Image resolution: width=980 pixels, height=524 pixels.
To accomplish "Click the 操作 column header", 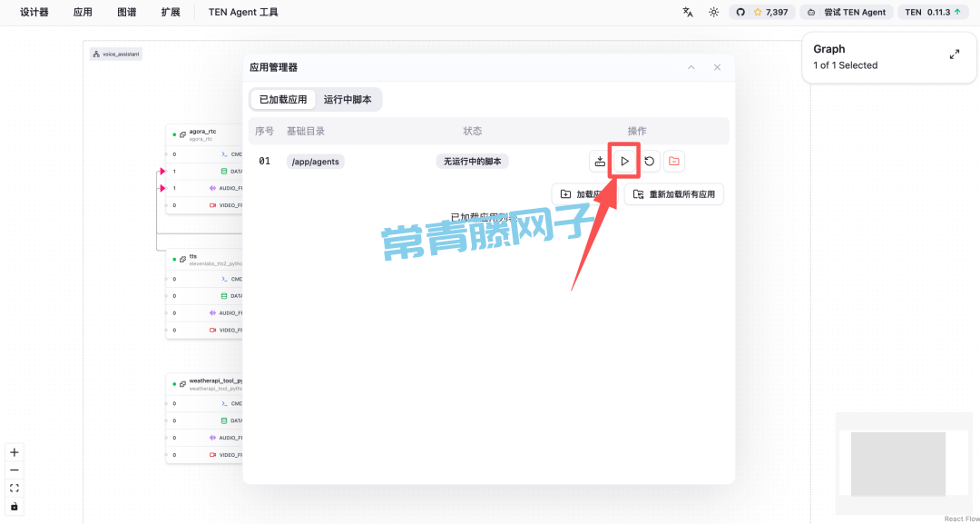I will (637, 132).
